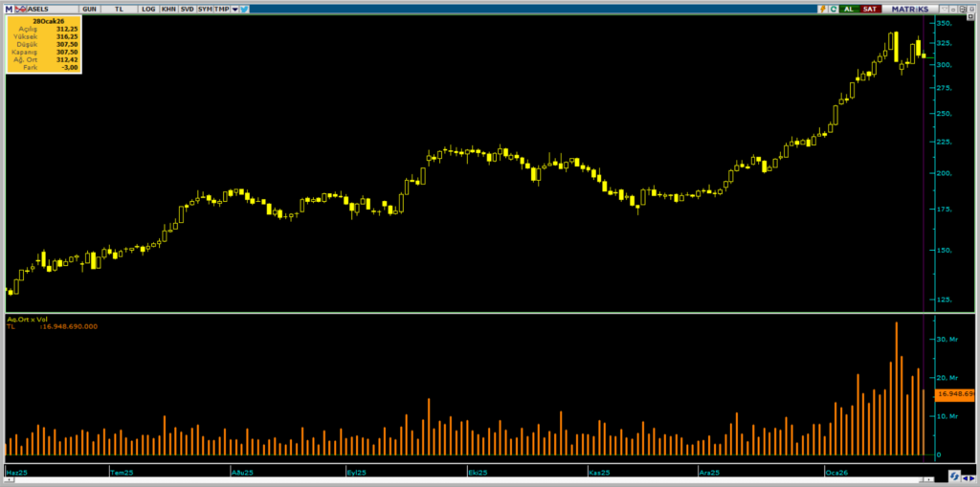Viewport: 980px width, 487px height.
Task: Open the TL currency selector
Action: pyautogui.click(x=119, y=9)
